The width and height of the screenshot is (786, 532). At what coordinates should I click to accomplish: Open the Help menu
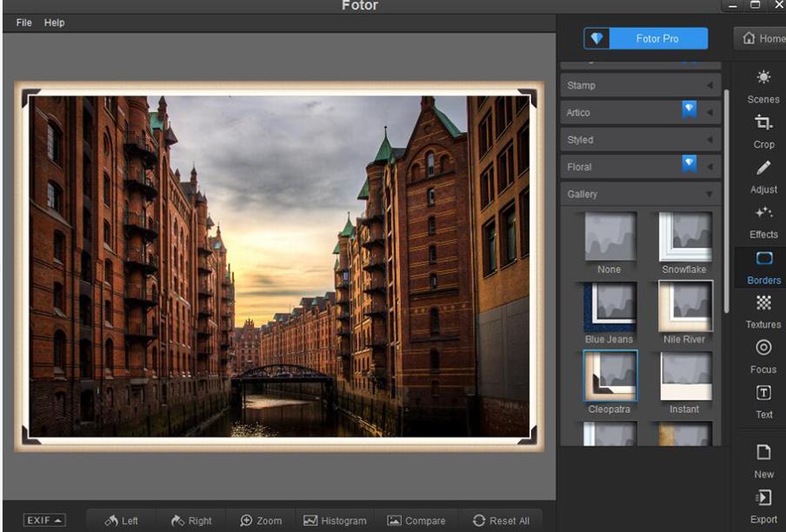tap(54, 23)
